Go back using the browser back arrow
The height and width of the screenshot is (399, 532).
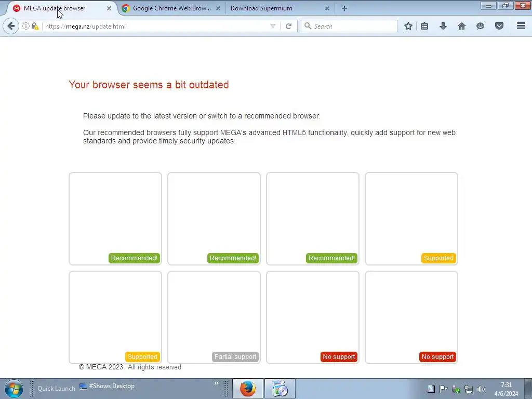pyautogui.click(x=11, y=26)
